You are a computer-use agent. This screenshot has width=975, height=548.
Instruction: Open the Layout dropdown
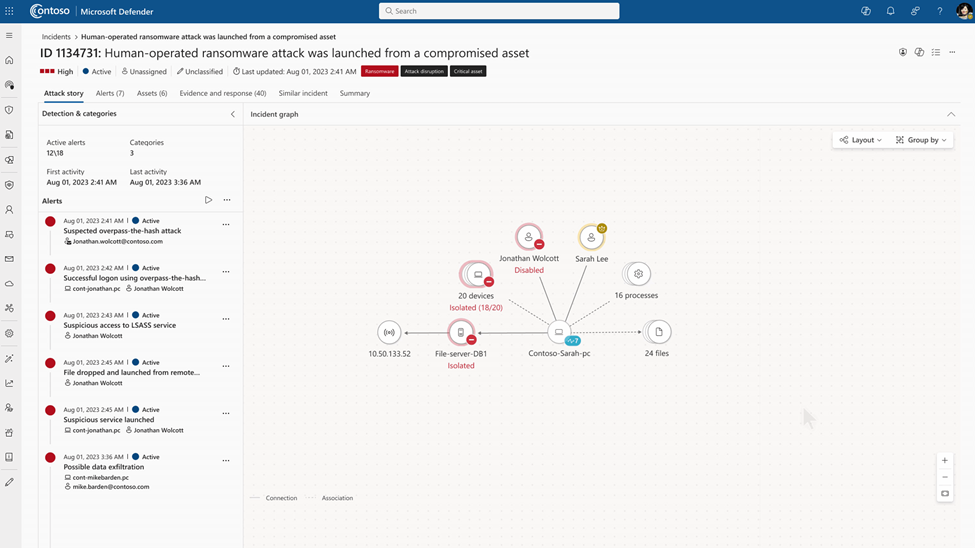click(861, 140)
